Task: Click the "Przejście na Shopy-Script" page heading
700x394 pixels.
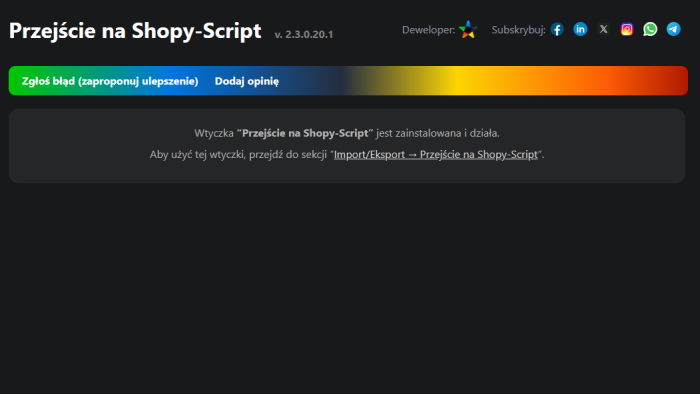Action: click(135, 31)
